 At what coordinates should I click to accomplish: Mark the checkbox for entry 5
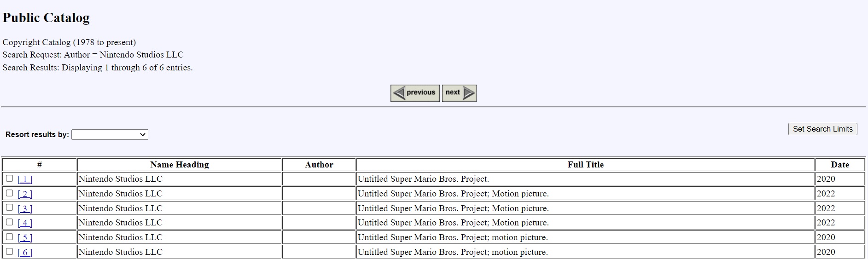[10, 237]
